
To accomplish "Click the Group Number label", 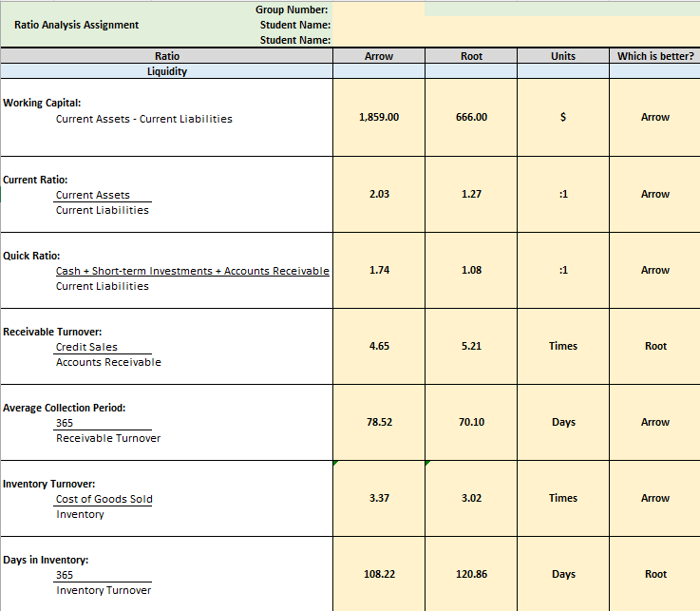I will (292, 10).
